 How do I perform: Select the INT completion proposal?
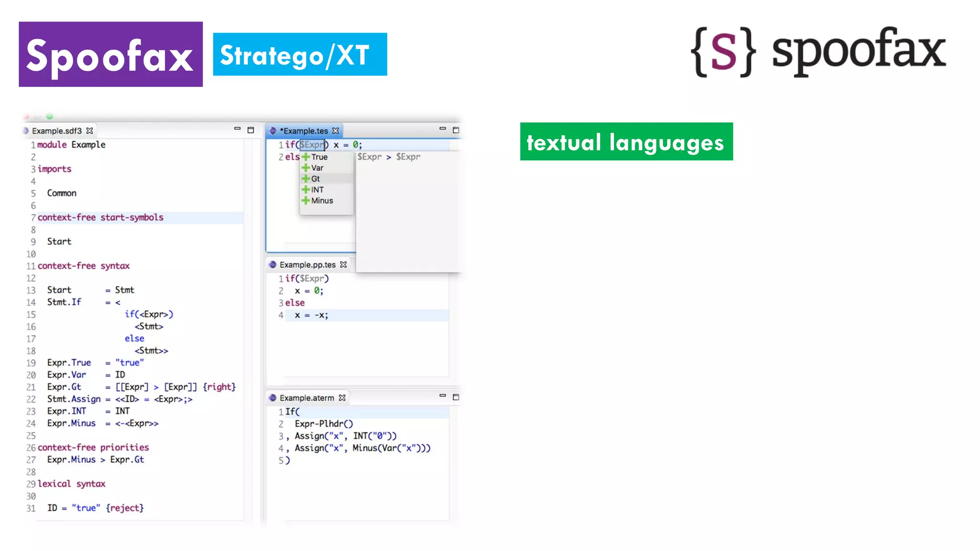coord(317,190)
